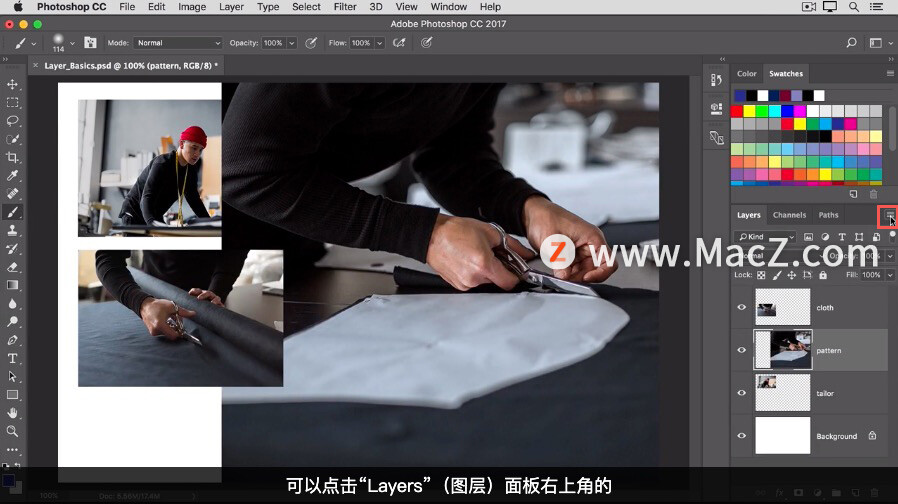This screenshot has width=898, height=504.
Task: Hide the tailor layer
Action: (742, 393)
